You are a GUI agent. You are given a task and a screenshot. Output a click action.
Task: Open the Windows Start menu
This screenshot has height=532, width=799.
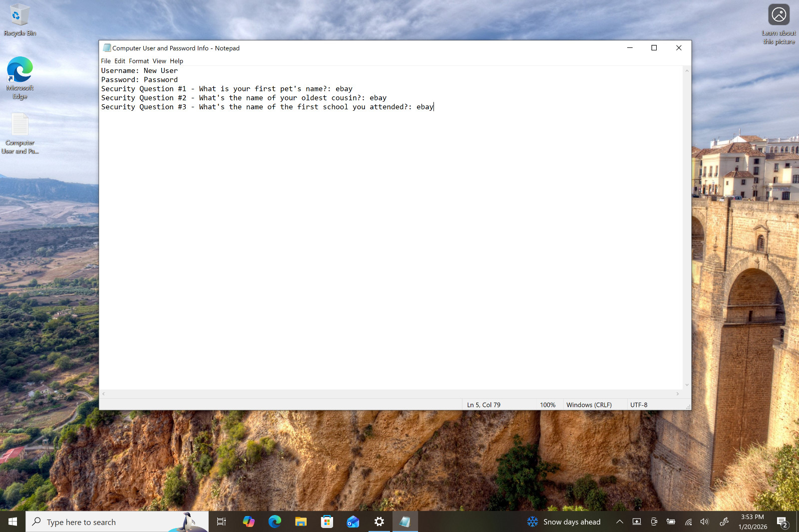(12, 522)
